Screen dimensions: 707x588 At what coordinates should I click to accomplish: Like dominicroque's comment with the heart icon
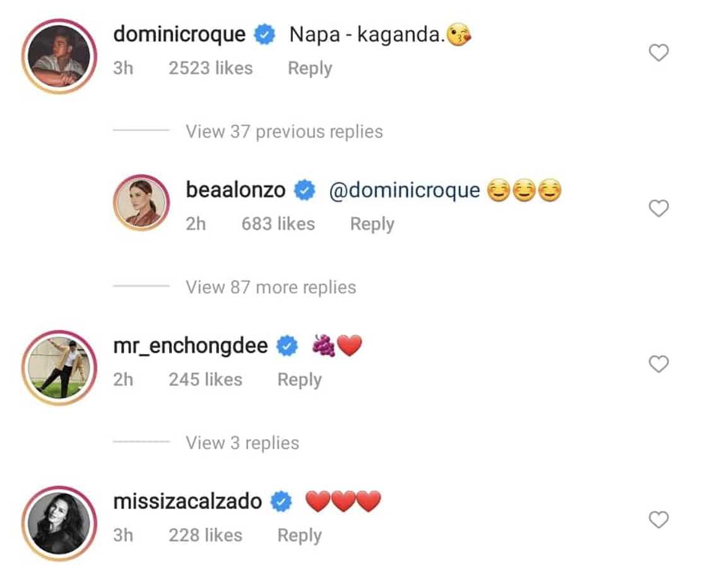[x=658, y=52]
